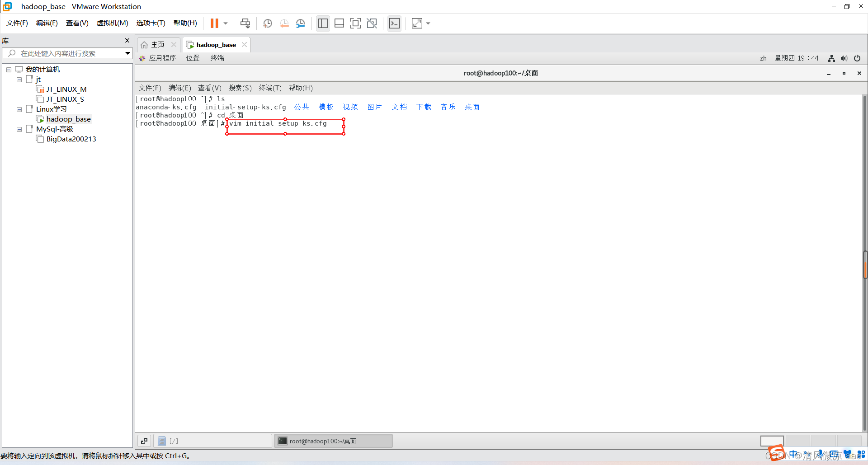Collapse the jt folder node

tap(19, 80)
